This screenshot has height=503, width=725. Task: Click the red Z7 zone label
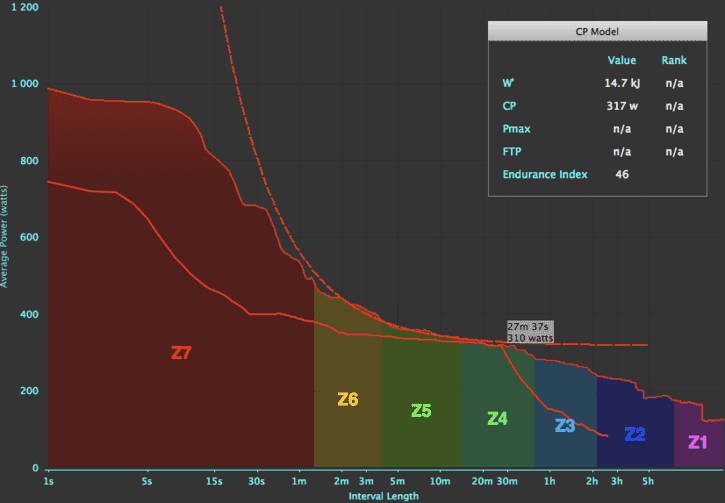pos(181,353)
